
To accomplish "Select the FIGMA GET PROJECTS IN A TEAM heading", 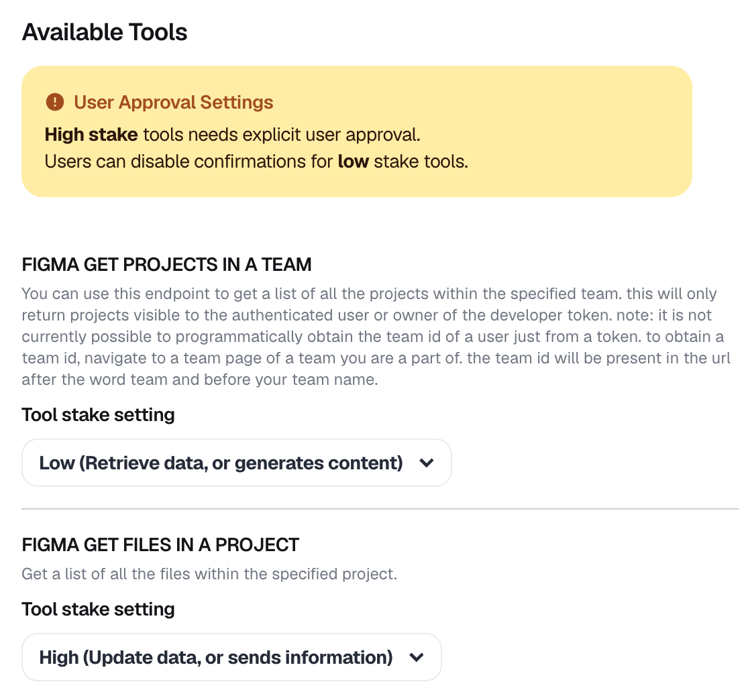I will (166, 265).
